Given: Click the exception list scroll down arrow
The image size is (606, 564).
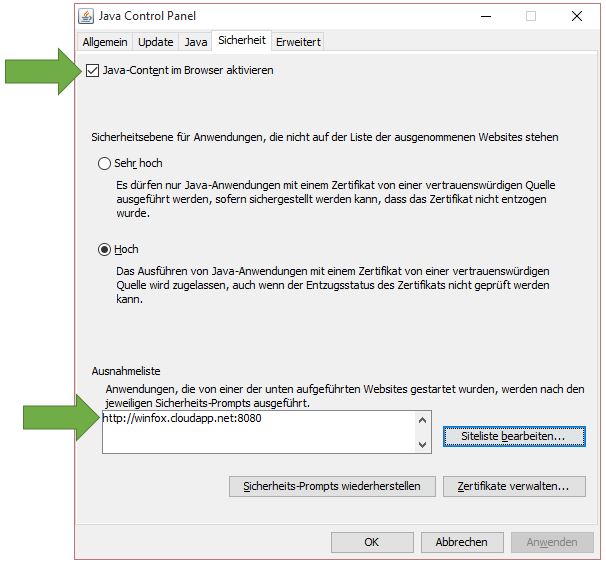Looking at the screenshot, I should [422, 444].
